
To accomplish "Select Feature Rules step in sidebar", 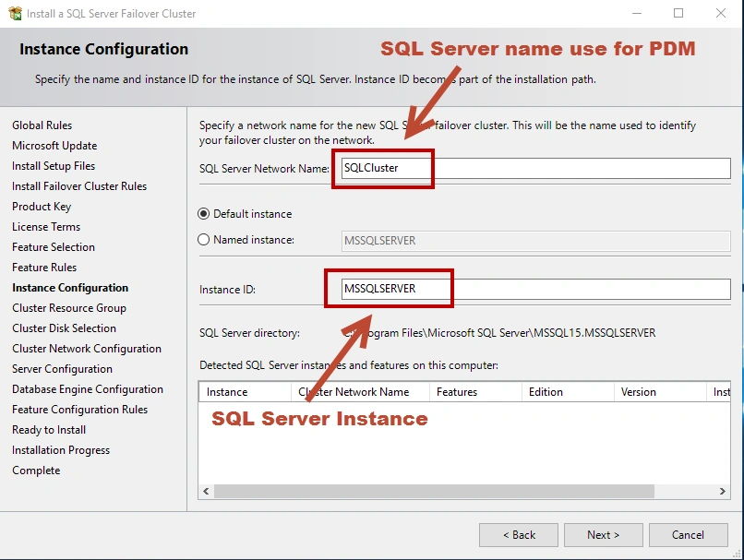I will tap(44, 268).
